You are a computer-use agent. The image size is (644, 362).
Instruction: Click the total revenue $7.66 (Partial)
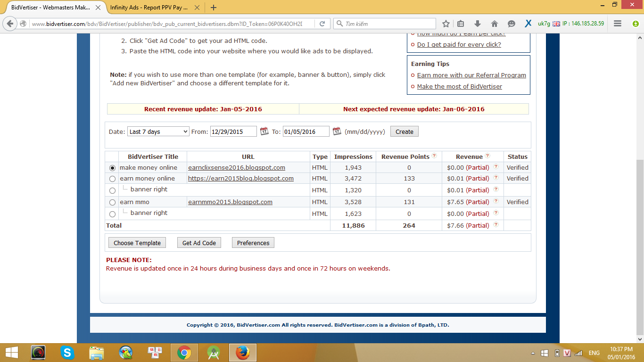tap(468, 225)
